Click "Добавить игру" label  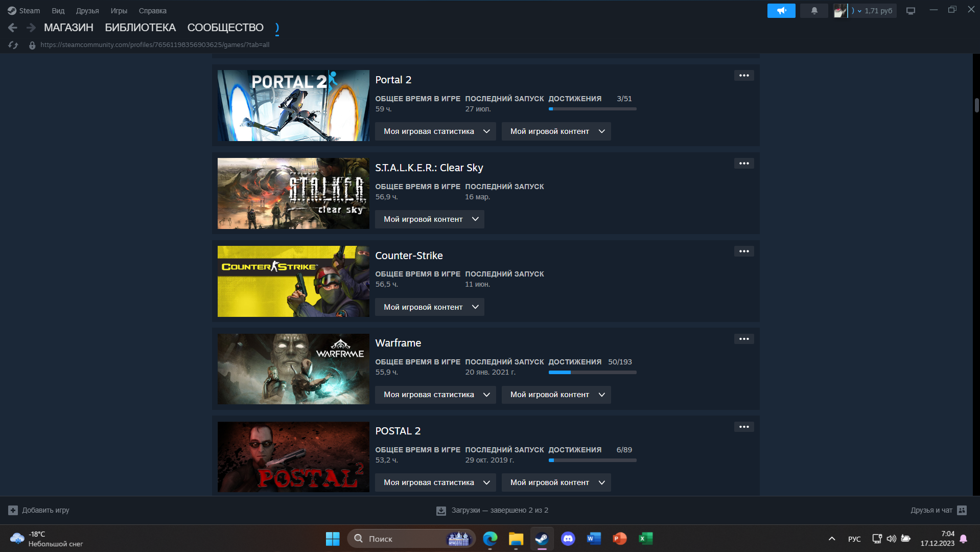tap(45, 510)
